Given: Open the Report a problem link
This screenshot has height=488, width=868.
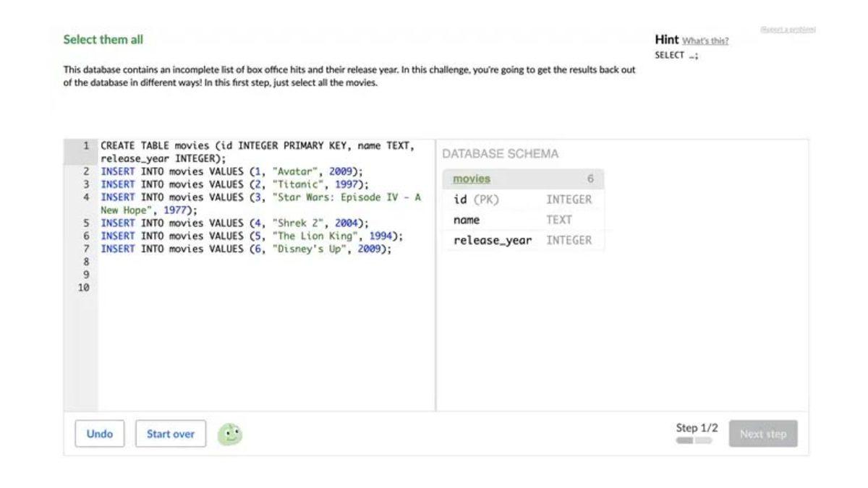Looking at the screenshot, I should (x=788, y=30).
